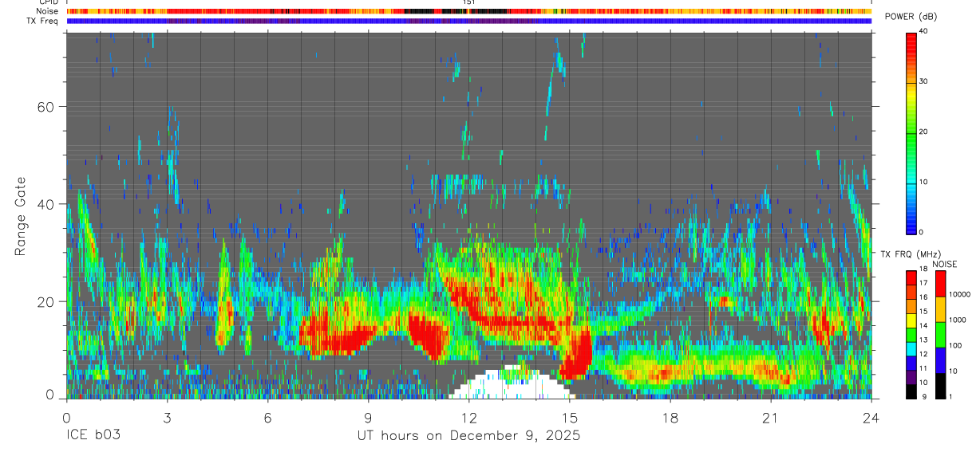Select the 10000 label on NOISE legend

click(959, 294)
